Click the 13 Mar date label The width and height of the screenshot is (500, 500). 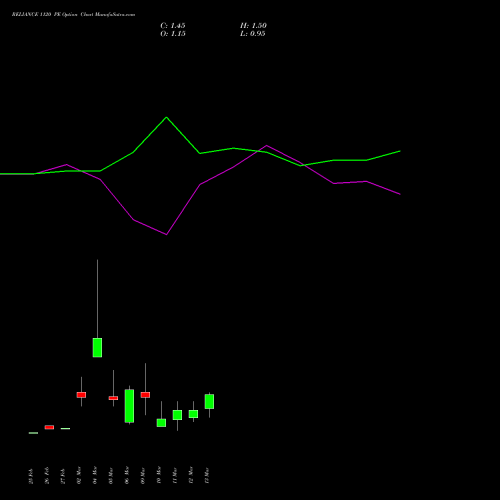point(207,476)
